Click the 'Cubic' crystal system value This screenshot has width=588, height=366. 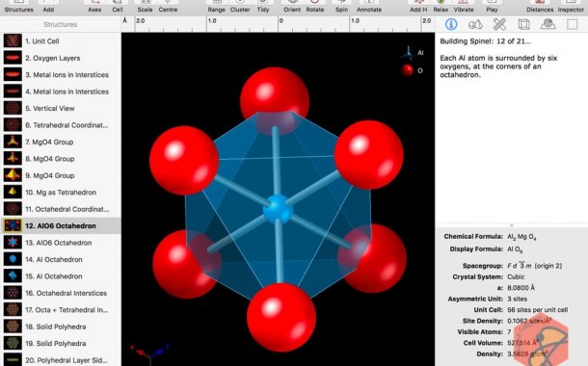(516, 276)
